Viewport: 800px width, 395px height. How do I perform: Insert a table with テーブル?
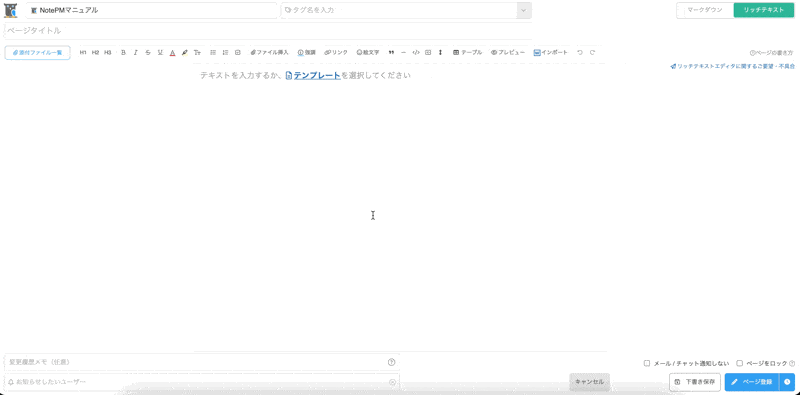click(467, 53)
